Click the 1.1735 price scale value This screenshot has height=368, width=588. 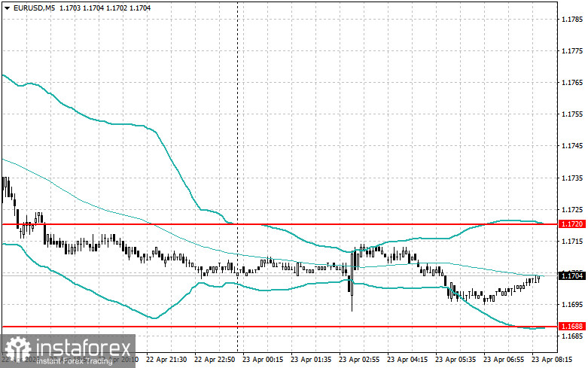click(x=573, y=178)
